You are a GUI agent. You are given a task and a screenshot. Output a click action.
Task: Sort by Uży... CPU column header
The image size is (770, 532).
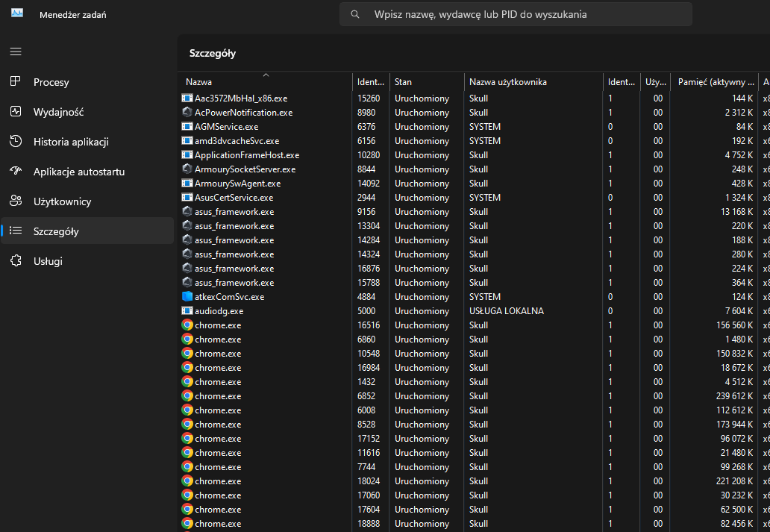point(655,82)
